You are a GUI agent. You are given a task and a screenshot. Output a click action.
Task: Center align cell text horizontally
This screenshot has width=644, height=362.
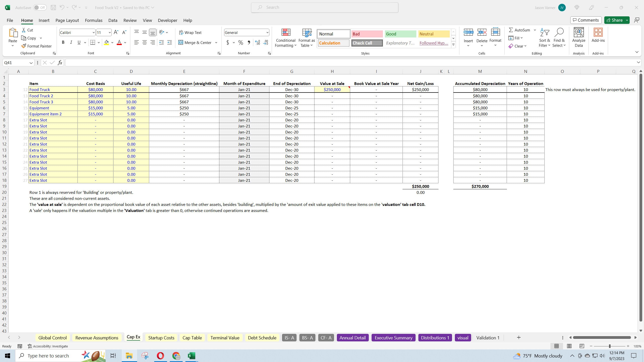(145, 42)
